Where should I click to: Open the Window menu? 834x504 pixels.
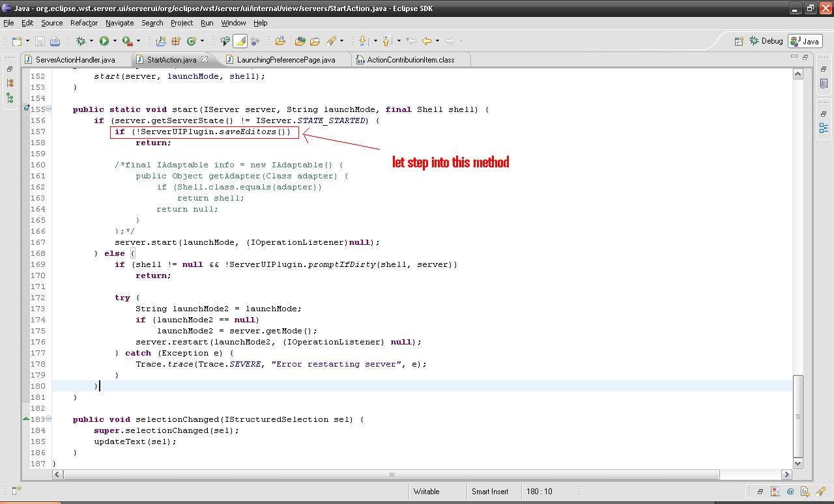(233, 23)
